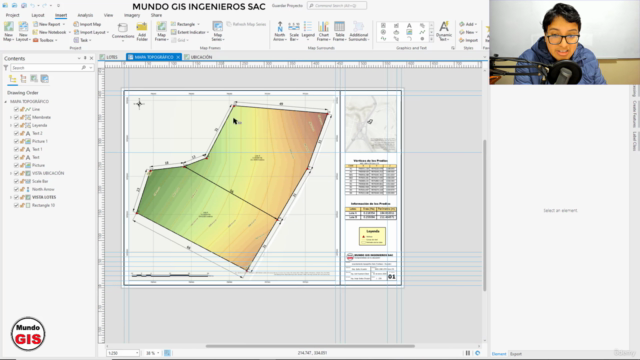Toggle visibility of Rectangle 10
The width and height of the screenshot is (640, 360).
(16, 205)
